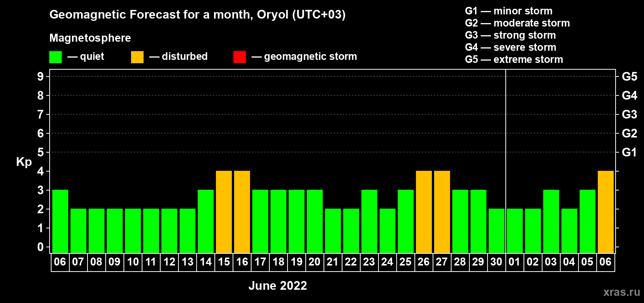Select the orange bar for June 16

242,212
